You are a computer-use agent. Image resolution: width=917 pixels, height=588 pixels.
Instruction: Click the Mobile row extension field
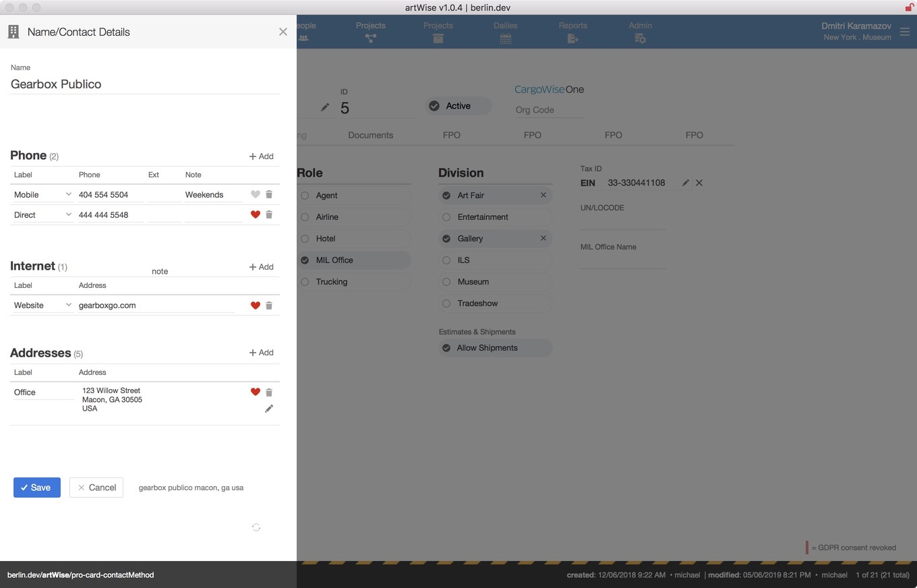coord(164,194)
